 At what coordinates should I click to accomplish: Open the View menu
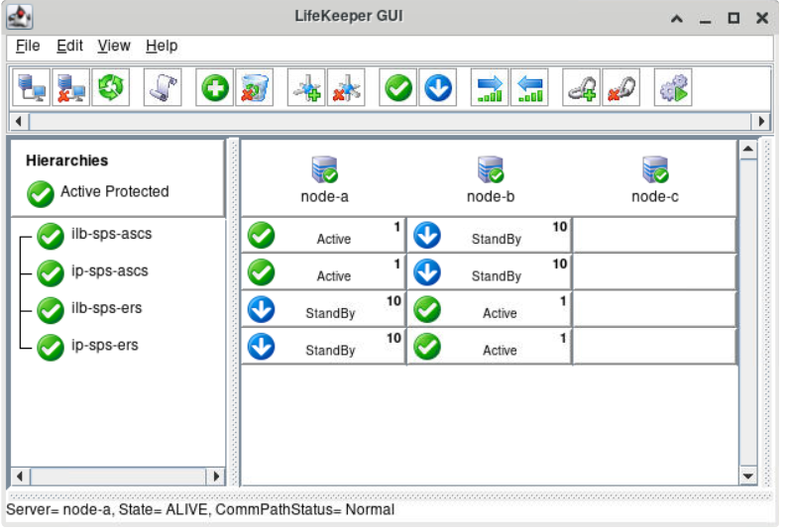[x=114, y=46]
